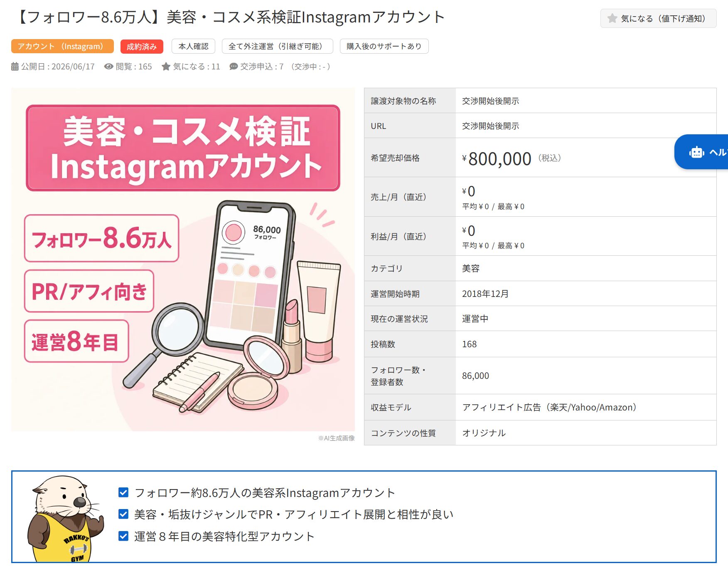Click the 希望売却価格 row label

click(395, 158)
